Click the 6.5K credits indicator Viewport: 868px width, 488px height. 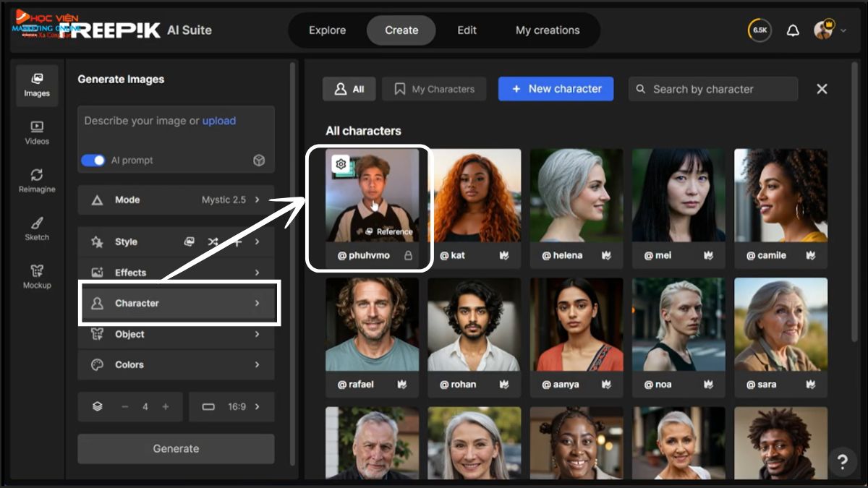pyautogui.click(x=759, y=30)
